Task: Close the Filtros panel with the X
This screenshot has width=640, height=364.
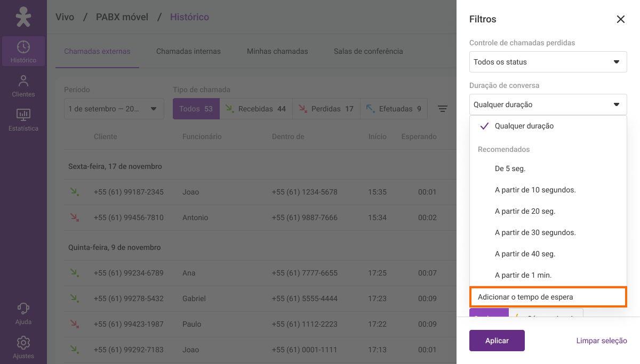Action: point(621,19)
